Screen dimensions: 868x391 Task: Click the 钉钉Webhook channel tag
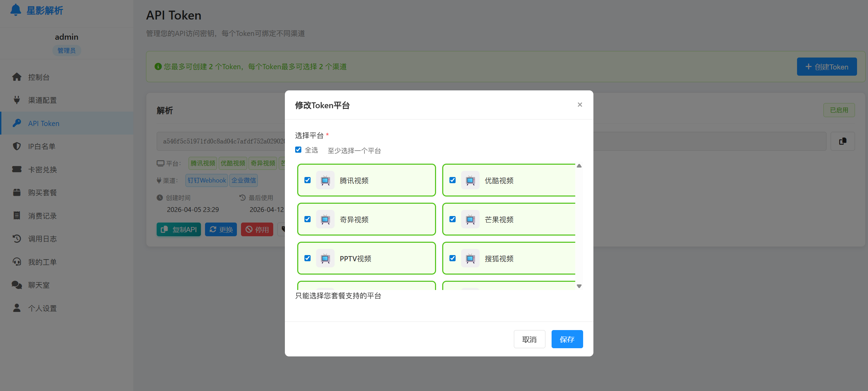207,180
